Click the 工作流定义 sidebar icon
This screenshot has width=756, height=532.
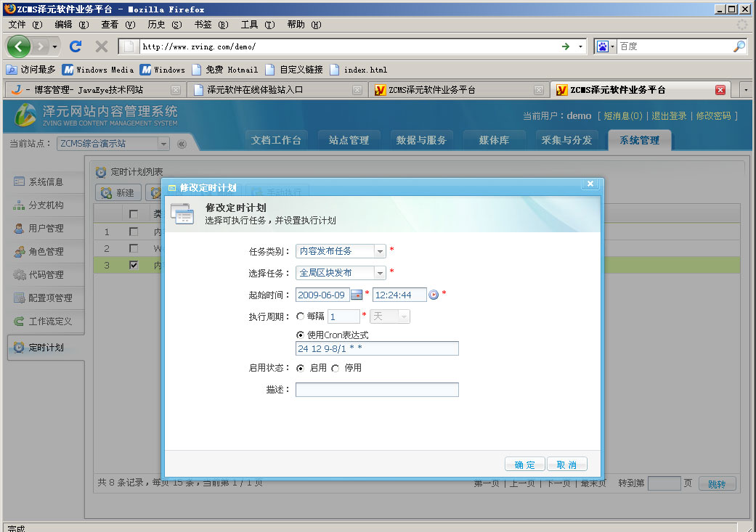pyautogui.click(x=19, y=321)
